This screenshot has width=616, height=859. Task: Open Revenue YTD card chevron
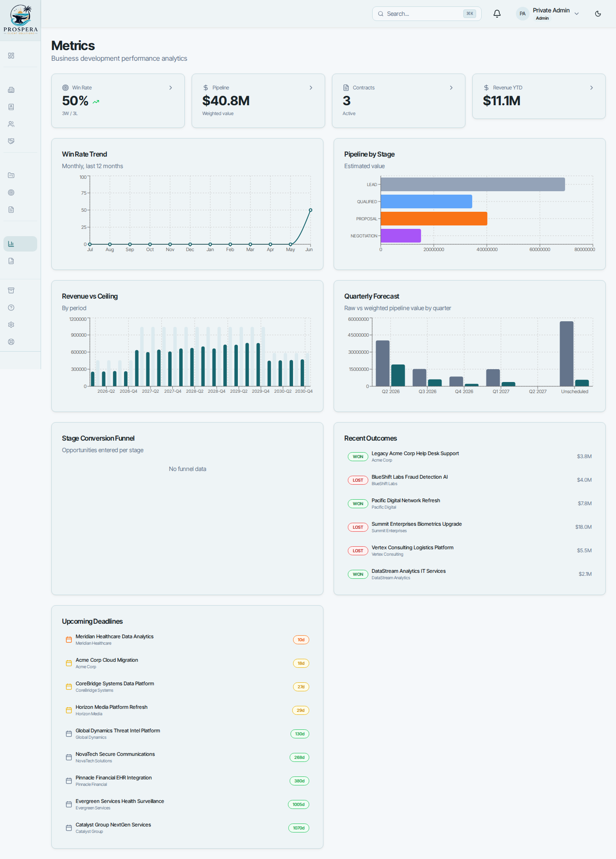point(592,88)
